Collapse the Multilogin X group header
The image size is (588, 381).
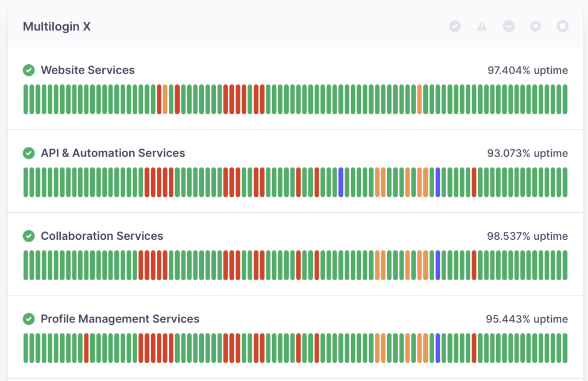coord(57,27)
